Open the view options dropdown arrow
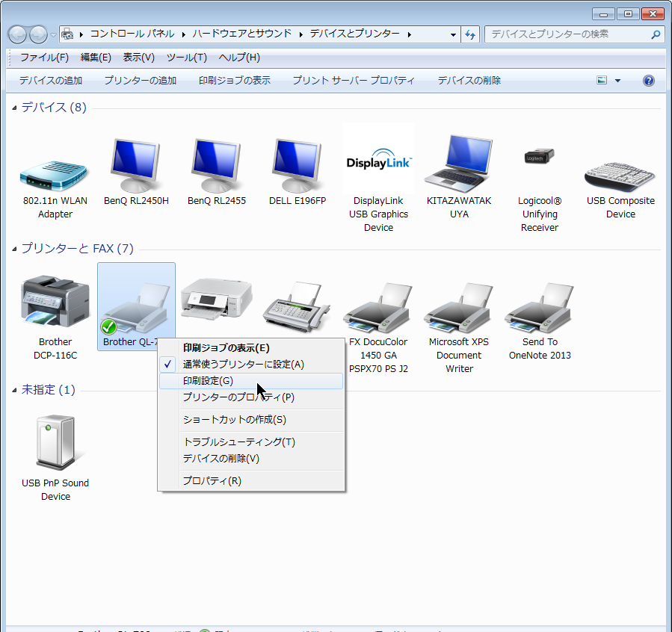 coord(617,81)
